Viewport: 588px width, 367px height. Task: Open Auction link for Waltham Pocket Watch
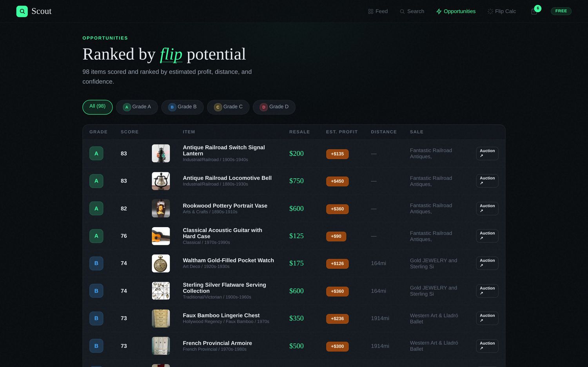487,263
